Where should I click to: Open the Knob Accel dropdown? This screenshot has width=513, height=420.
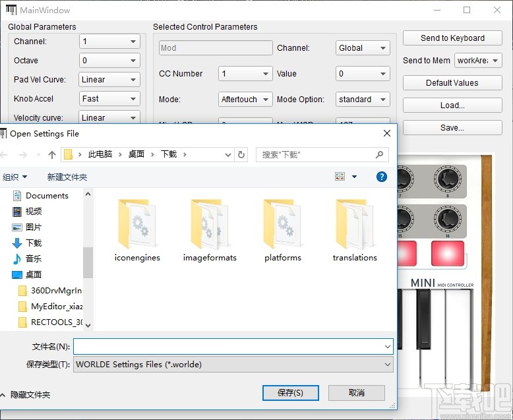pyautogui.click(x=109, y=99)
